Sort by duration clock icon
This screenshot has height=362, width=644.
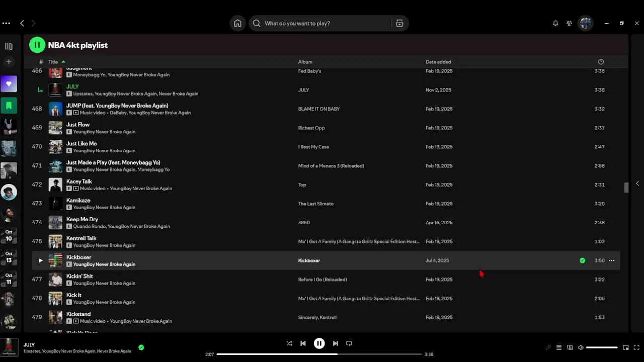click(601, 62)
